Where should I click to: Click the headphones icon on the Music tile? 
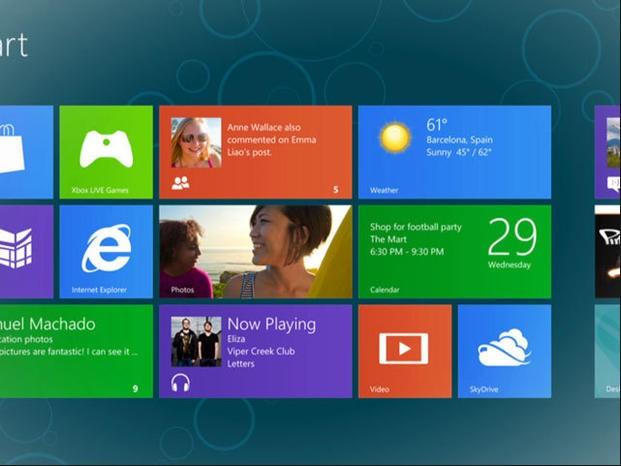(x=181, y=382)
